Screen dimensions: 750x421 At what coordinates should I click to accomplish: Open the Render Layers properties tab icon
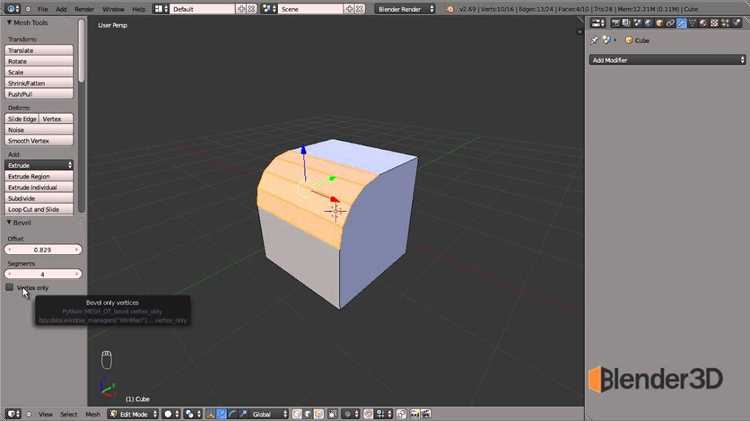tap(626, 22)
